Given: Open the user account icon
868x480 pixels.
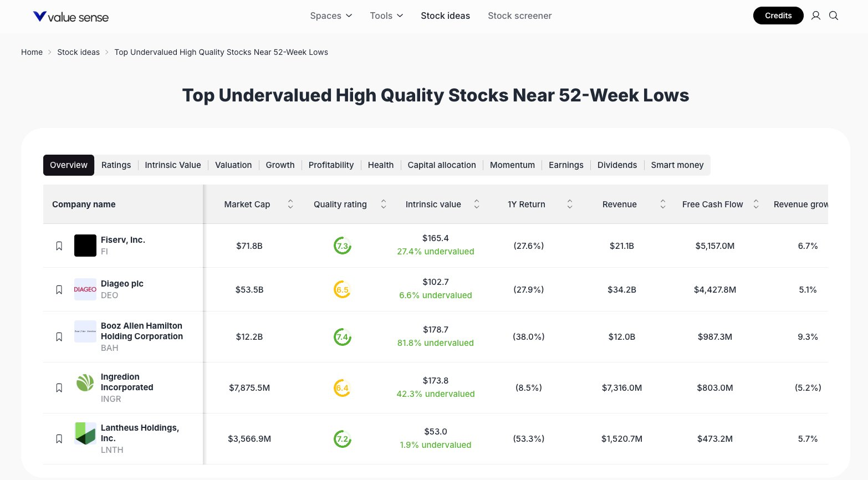Looking at the screenshot, I should click(x=815, y=16).
